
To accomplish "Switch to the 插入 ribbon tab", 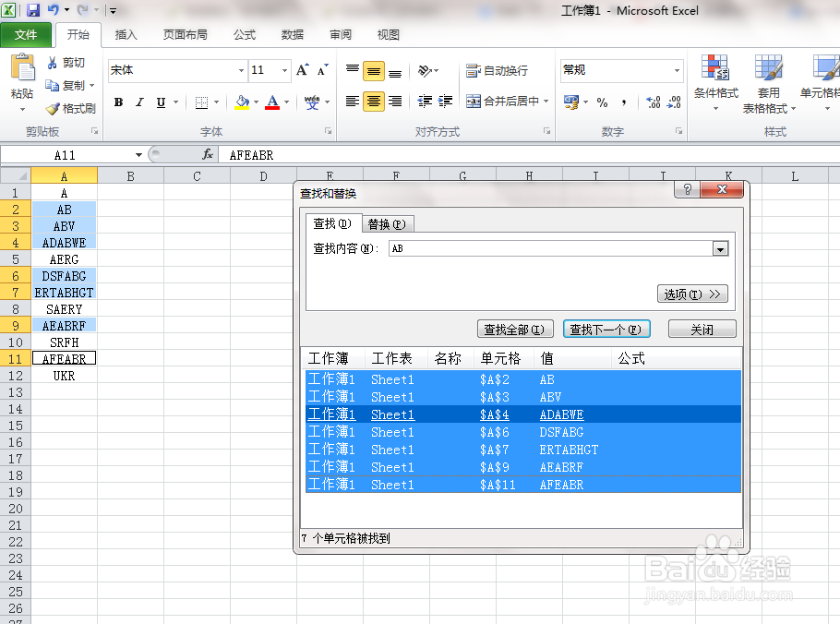I will [x=126, y=35].
